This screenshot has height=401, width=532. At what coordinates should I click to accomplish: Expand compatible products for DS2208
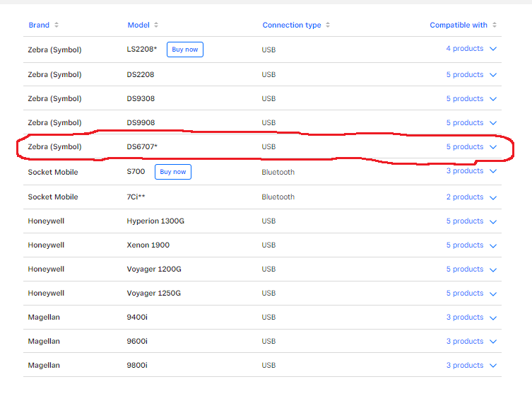point(493,75)
